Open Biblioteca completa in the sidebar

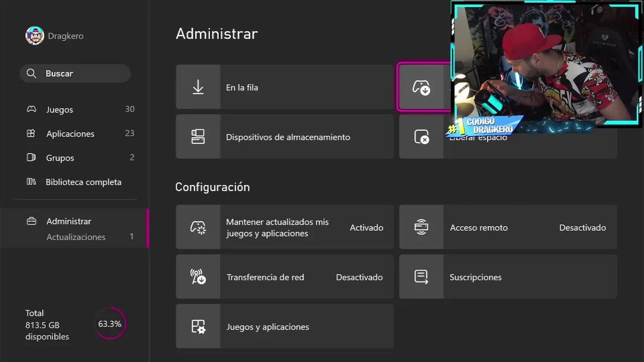pyautogui.click(x=80, y=182)
